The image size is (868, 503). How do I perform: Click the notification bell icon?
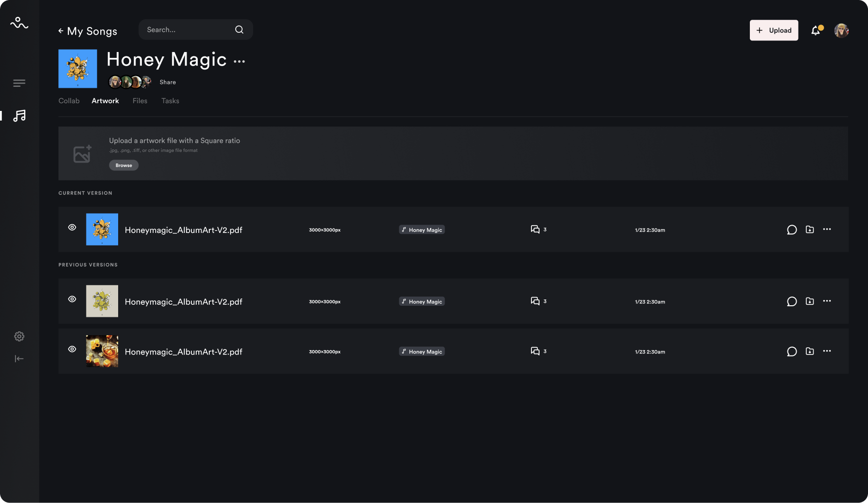tap(815, 30)
